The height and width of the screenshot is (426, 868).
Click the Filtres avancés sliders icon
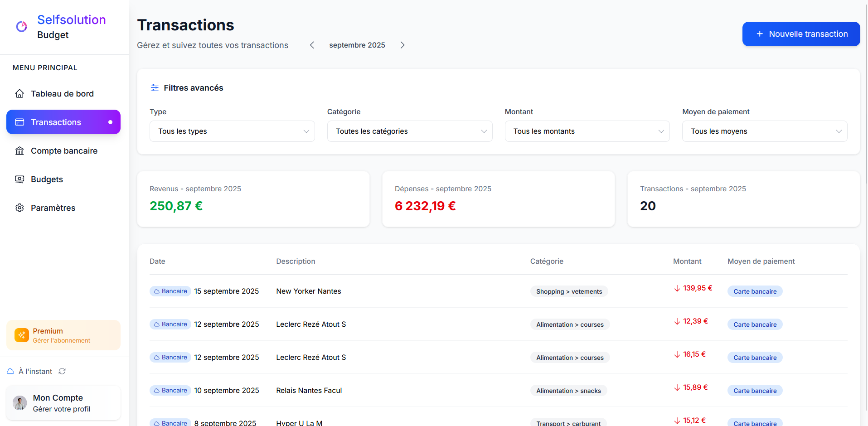pyautogui.click(x=155, y=87)
